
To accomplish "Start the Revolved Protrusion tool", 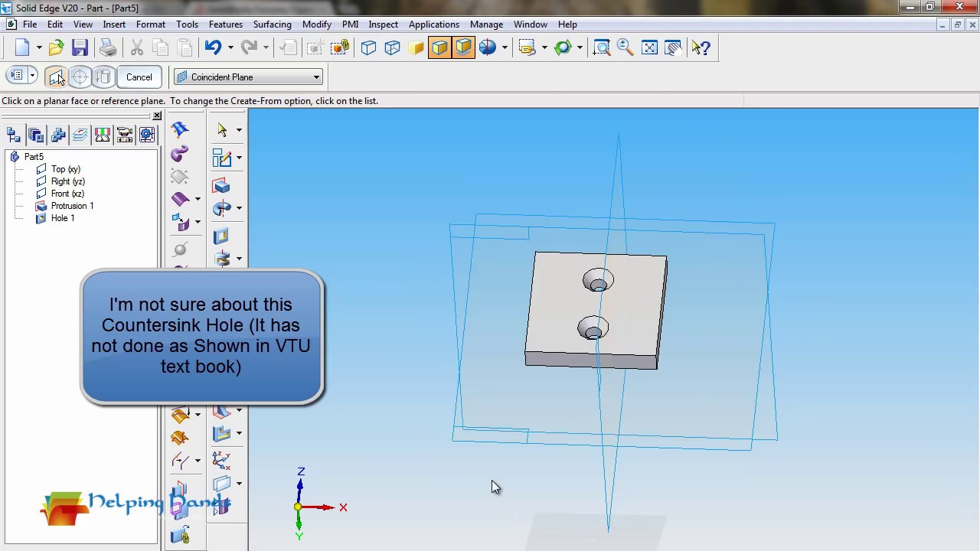I will pyautogui.click(x=222, y=208).
